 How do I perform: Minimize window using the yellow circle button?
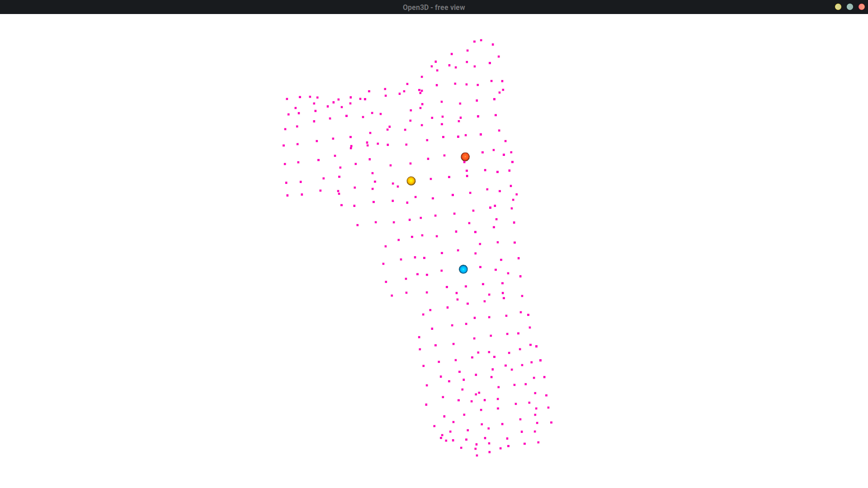tap(838, 7)
